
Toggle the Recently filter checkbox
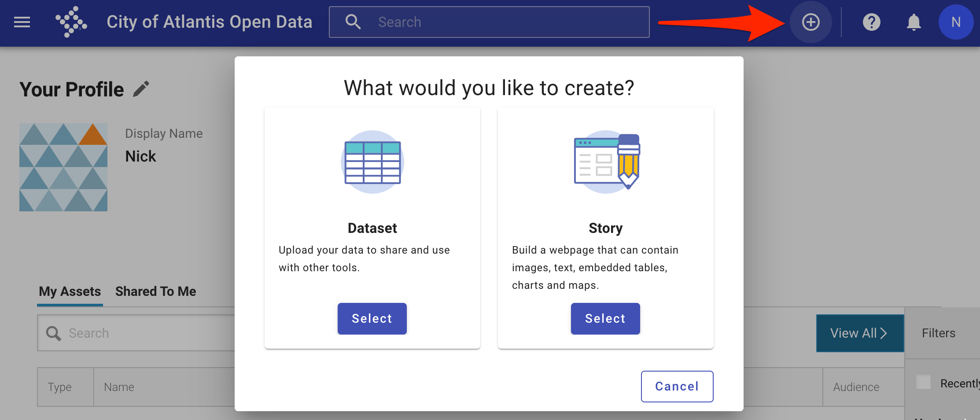[923, 382]
